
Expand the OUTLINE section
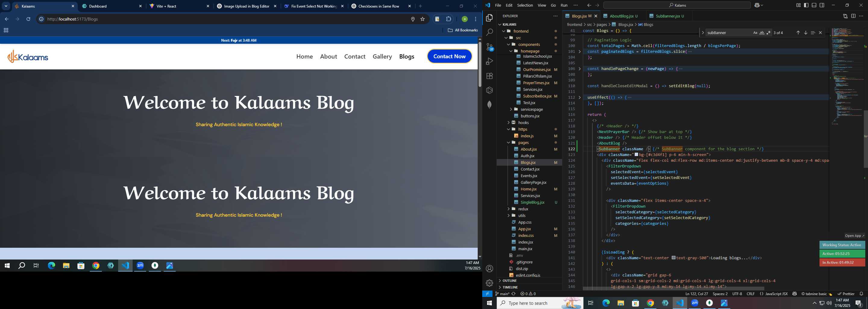[529, 281]
